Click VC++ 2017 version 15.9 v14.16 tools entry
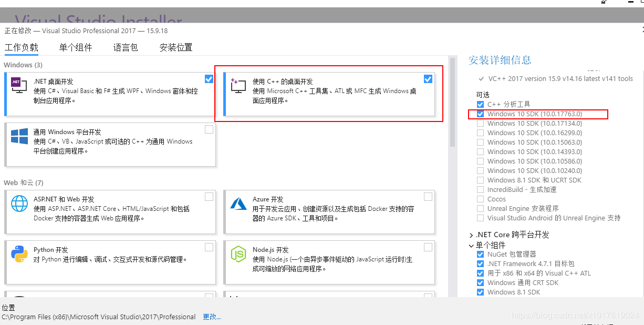The width and height of the screenshot is (644, 325). tap(560, 79)
